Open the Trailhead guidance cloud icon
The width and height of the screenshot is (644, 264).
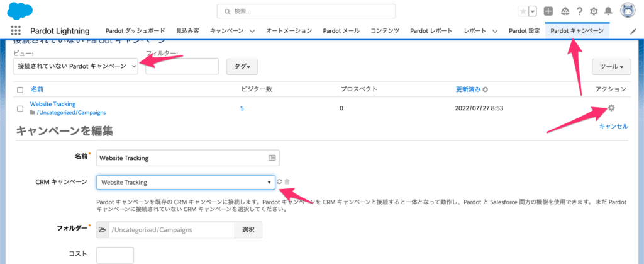click(x=565, y=11)
